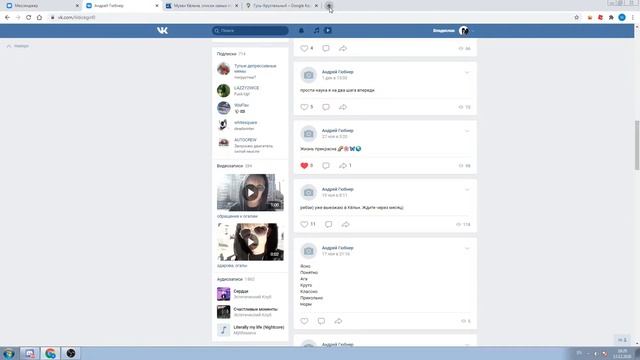Image resolution: width=640 pixels, height=360 pixels.
Task: Open the Подписки section header
Action: 231,54
